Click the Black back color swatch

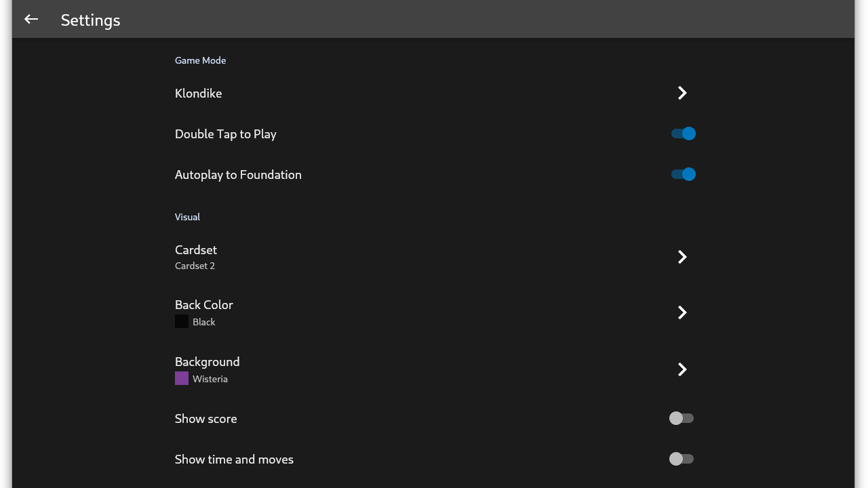[182, 321]
